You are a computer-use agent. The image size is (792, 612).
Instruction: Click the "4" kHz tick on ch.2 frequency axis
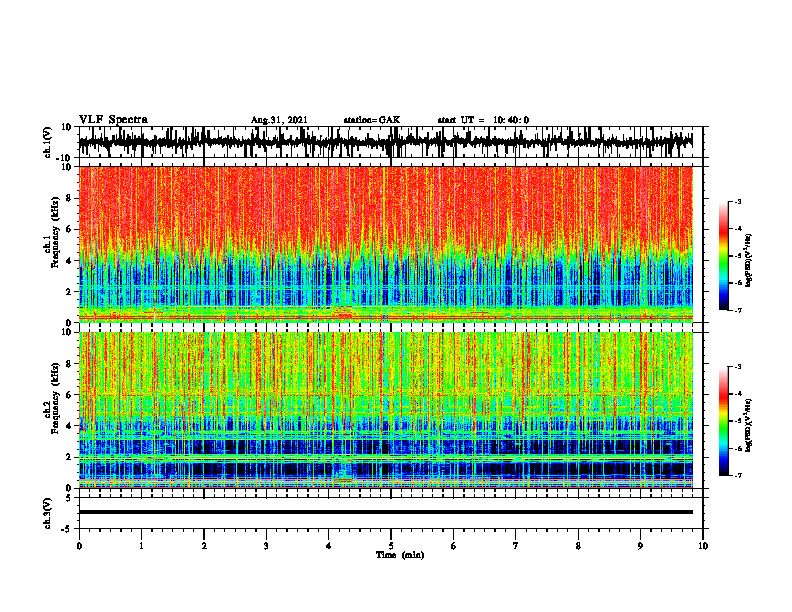pyautogui.click(x=69, y=426)
